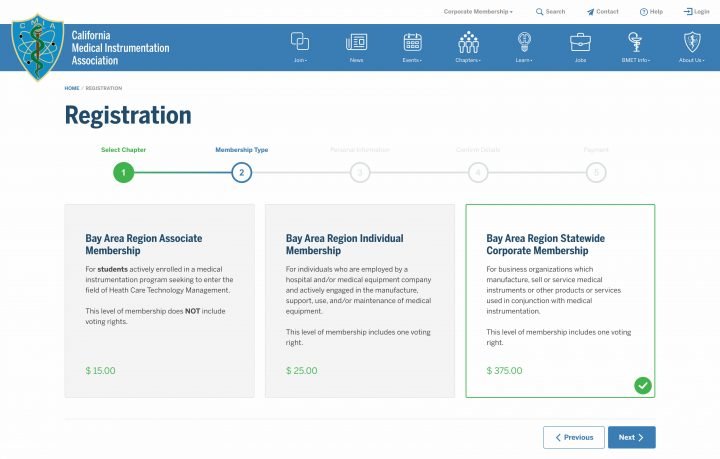Click the Login text link

pyautogui.click(x=702, y=11)
